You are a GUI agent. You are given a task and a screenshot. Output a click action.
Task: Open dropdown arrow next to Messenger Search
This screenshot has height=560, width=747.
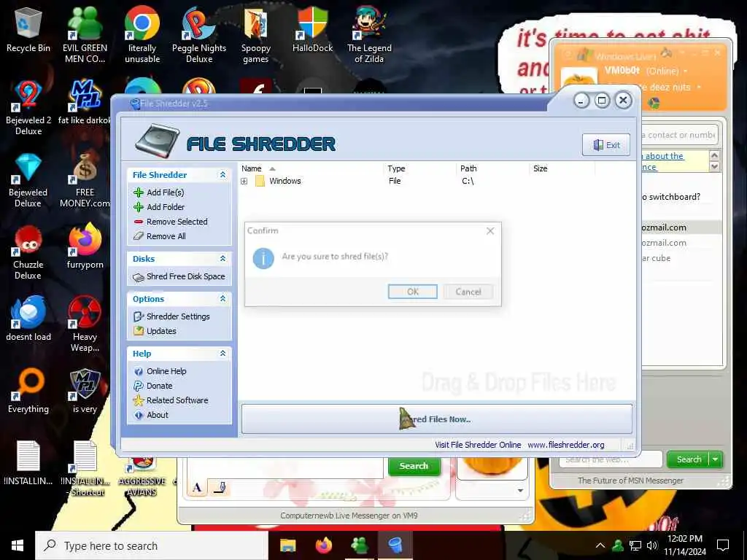click(716, 459)
